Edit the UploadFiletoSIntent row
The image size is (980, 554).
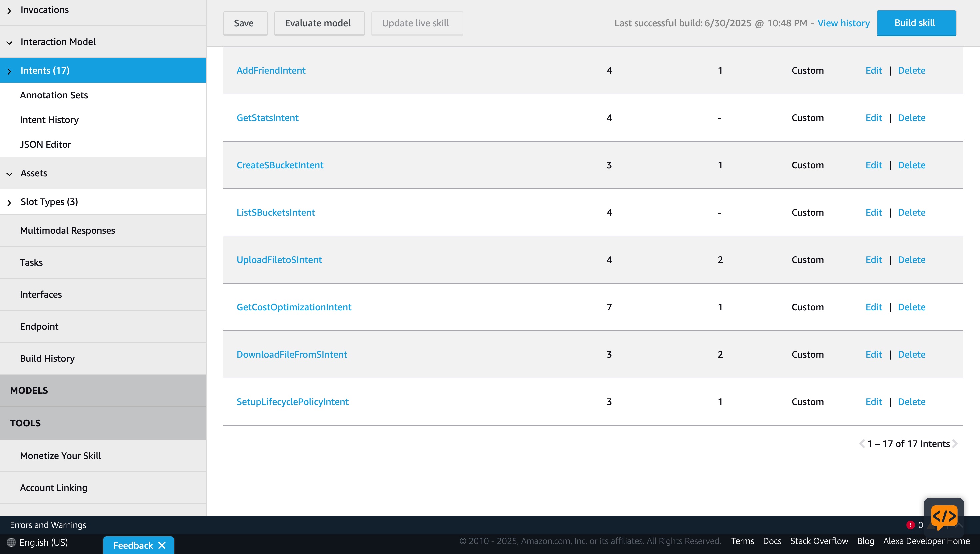coord(873,260)
